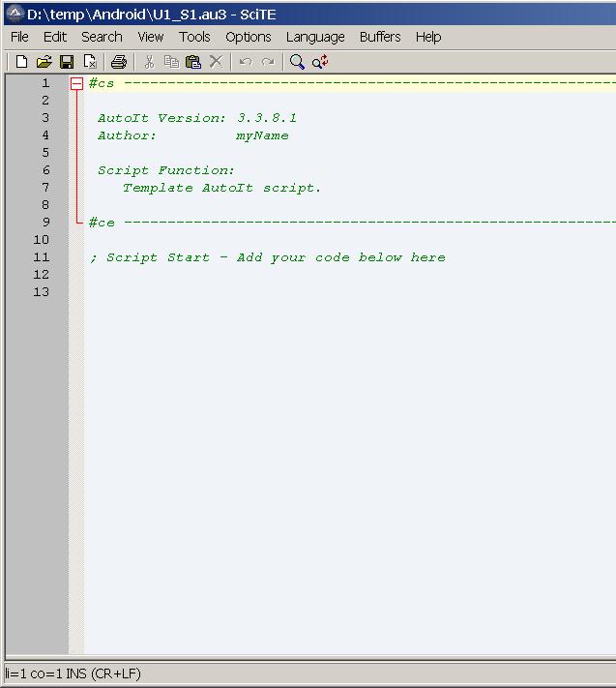Screen dimensions: 616x688
Task: Open the View menu
Action: [151, 37]
